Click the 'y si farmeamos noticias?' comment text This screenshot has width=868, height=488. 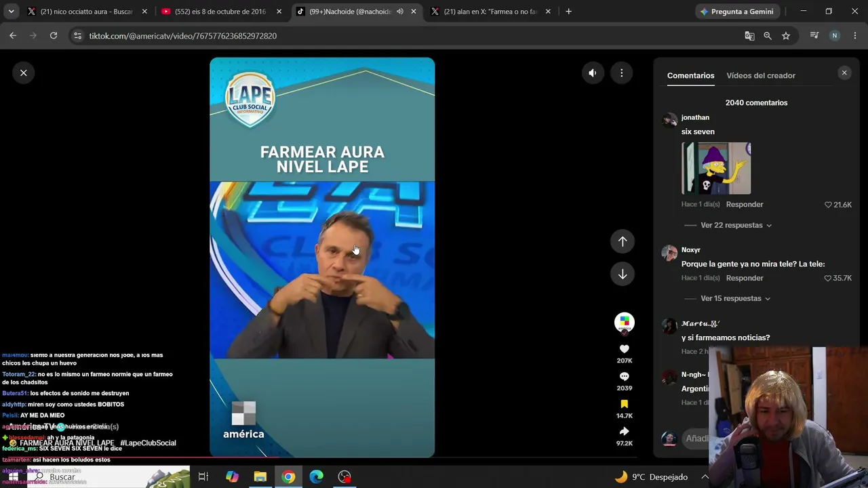click(x=726, y=338)
